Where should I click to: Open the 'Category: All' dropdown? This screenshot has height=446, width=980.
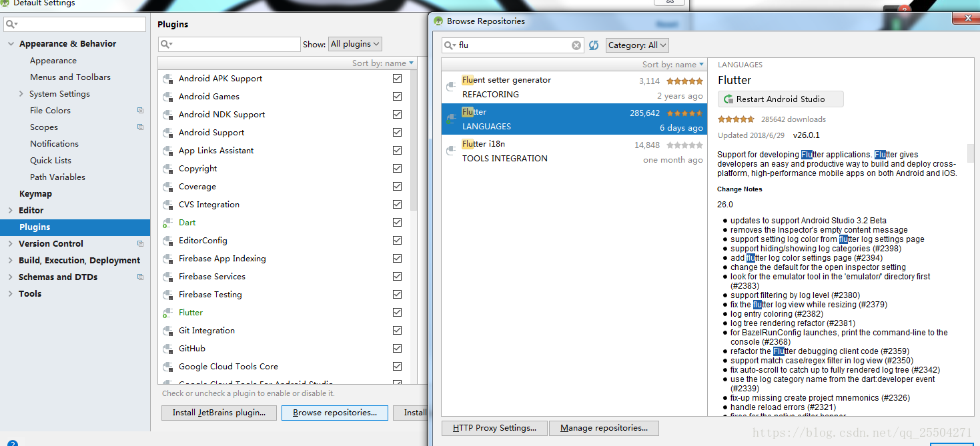click(637, 45)
